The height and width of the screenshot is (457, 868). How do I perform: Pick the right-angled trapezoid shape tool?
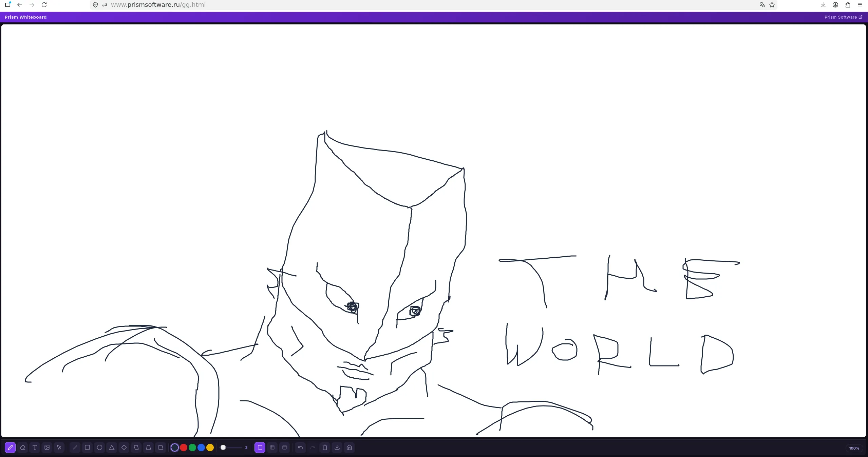pos(161,448)
